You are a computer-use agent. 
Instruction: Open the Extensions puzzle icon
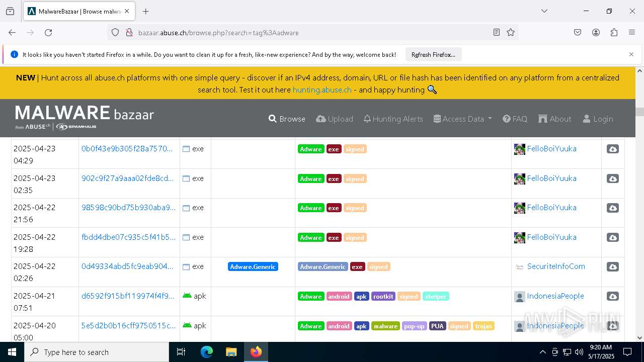614,32
